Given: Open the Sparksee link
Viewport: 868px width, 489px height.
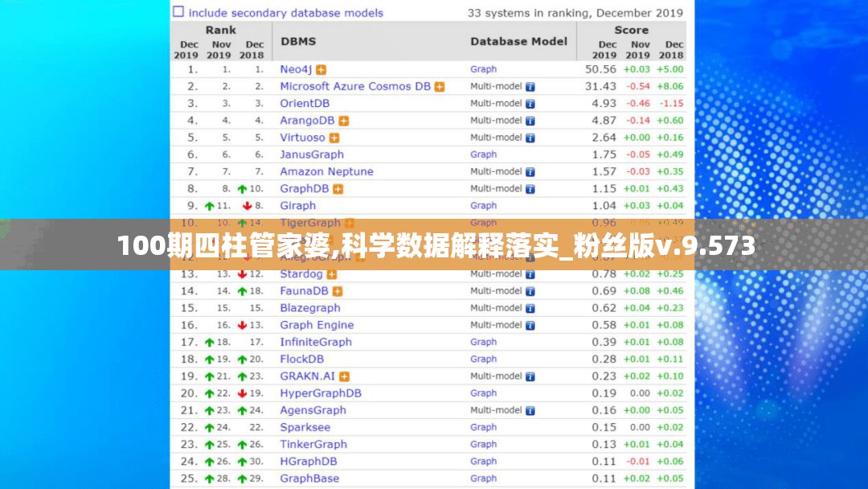Looking at the screenshot, I should pos(305,428).
